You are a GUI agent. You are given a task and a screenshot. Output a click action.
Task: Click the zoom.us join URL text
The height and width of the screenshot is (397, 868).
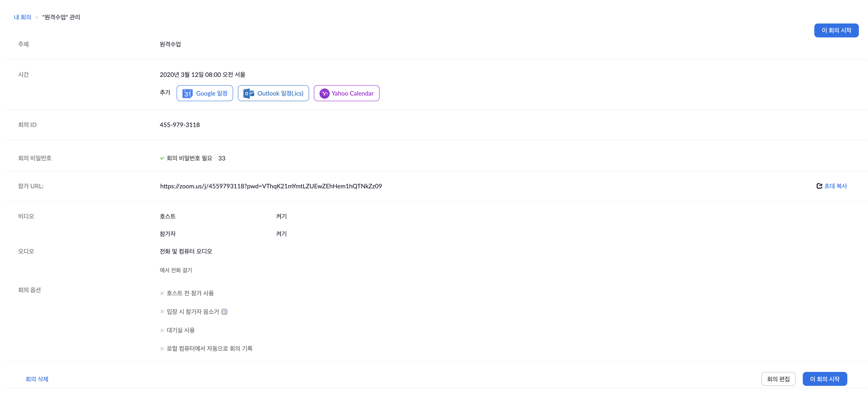point(271,186)
